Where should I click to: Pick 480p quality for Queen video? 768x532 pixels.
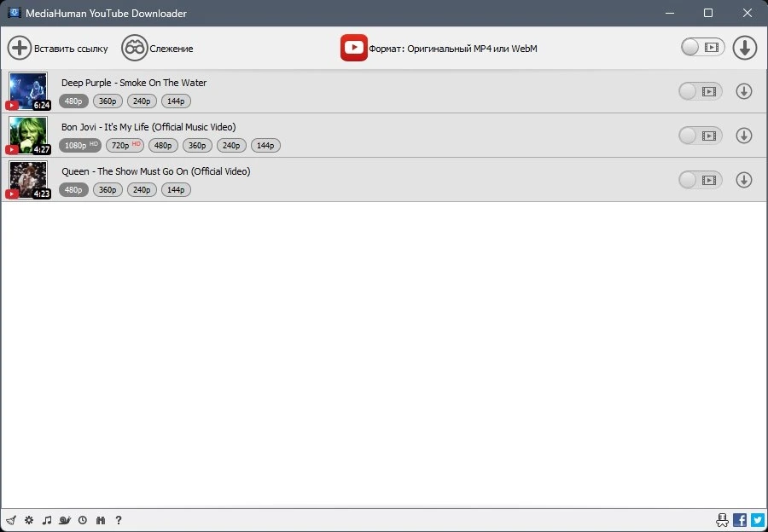pos(73,190)
